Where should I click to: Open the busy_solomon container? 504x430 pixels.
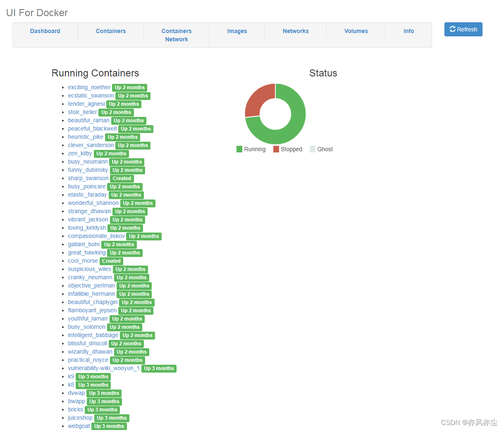[x=87, y=327]
